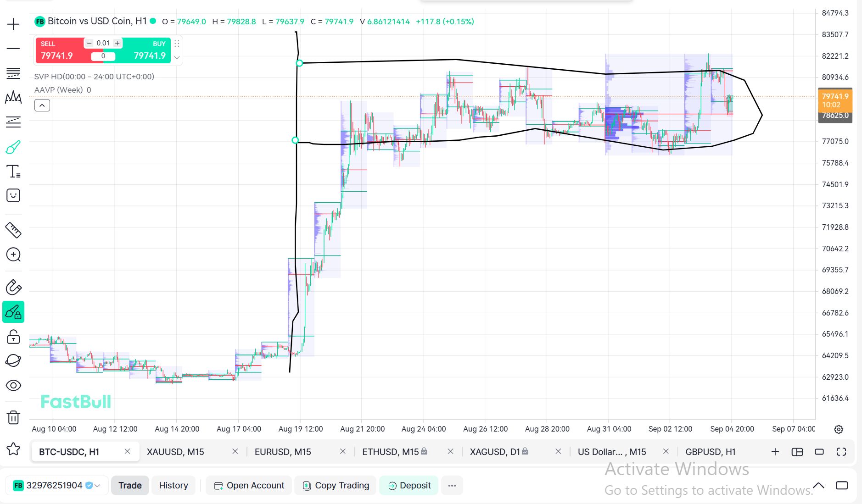Increase lot size with plus stepper
Screen dimensions: 862x504
[x=118, y=43]
